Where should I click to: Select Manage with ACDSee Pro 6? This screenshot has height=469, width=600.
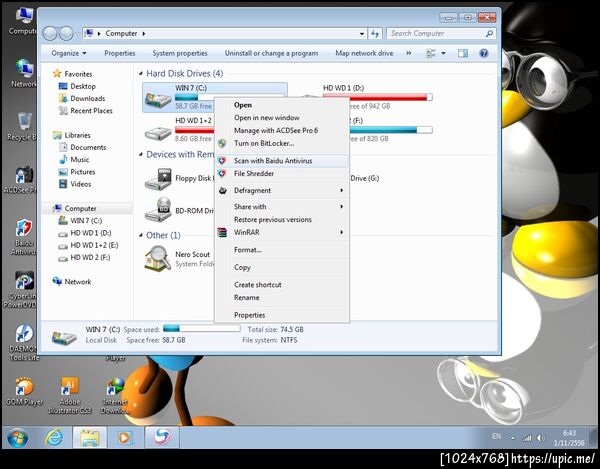(x=282, y=130)
